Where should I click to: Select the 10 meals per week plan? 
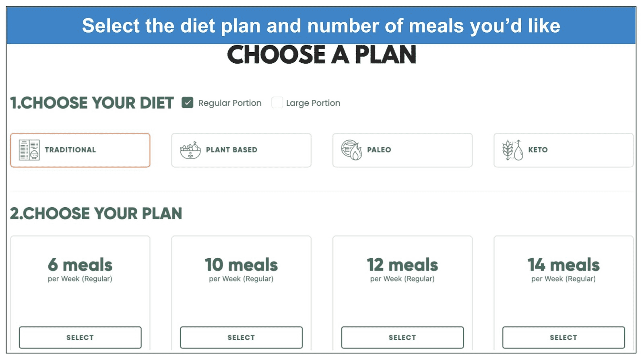241,337
